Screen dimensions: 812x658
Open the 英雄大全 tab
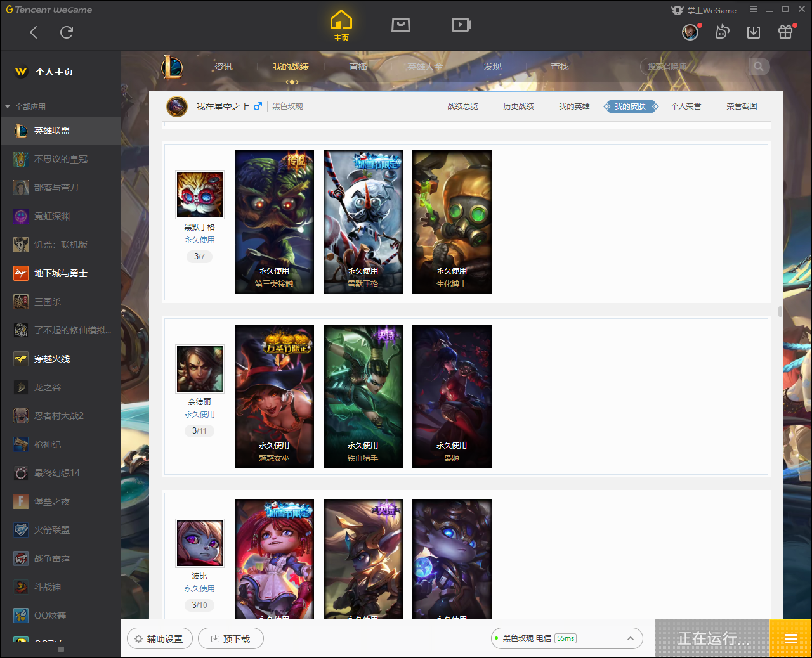425,67
